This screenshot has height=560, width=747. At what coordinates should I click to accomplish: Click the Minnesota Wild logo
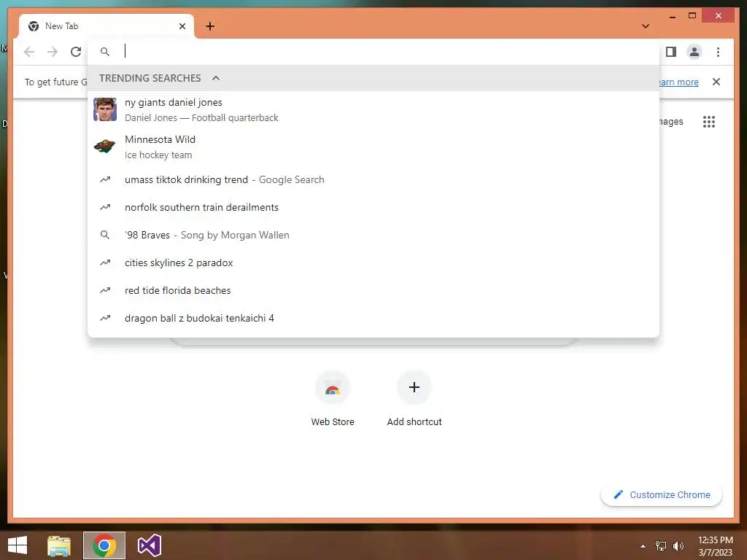105,146
